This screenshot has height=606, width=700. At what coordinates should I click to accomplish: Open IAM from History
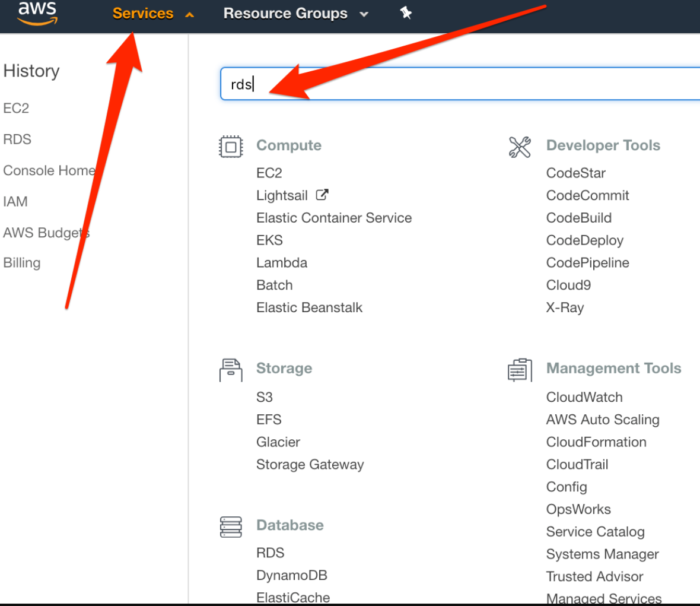(x=15, y=202)
